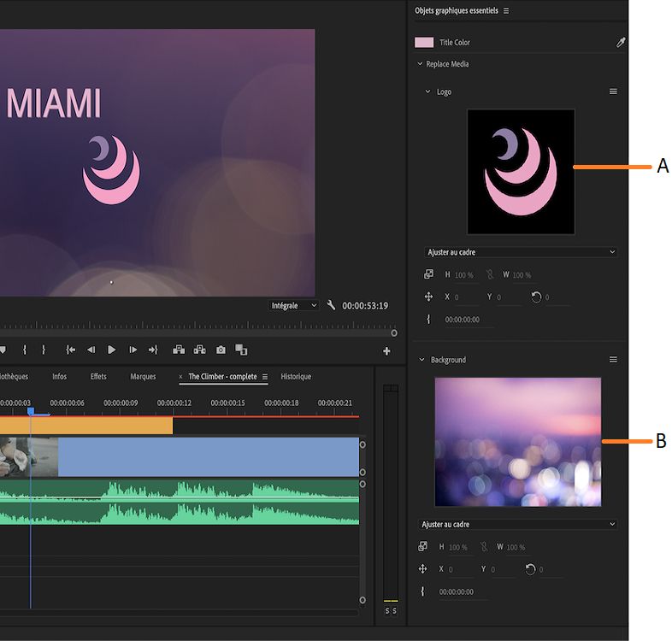The width and height of the screenshot is (672, 641).
Task: Click the Background media thumbnail
Action: coord(518,442)
